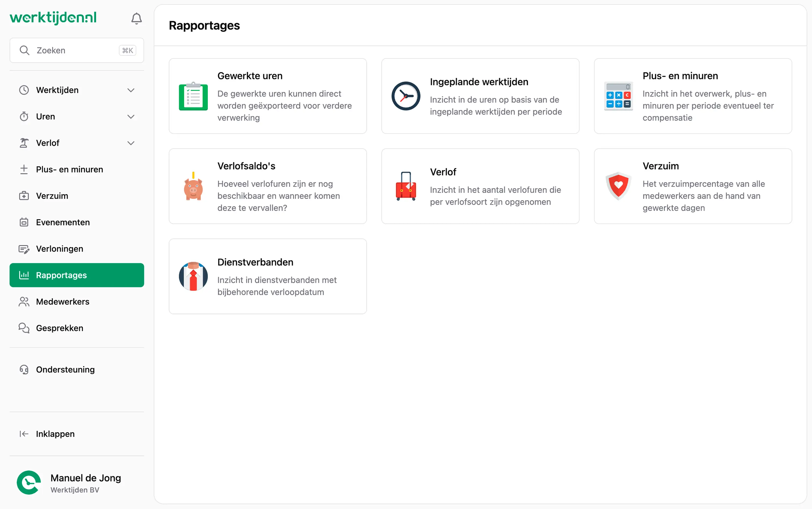
Task: Click the Evenementen calendar icon
Action: pyautogui.click(x=24, y=222)
